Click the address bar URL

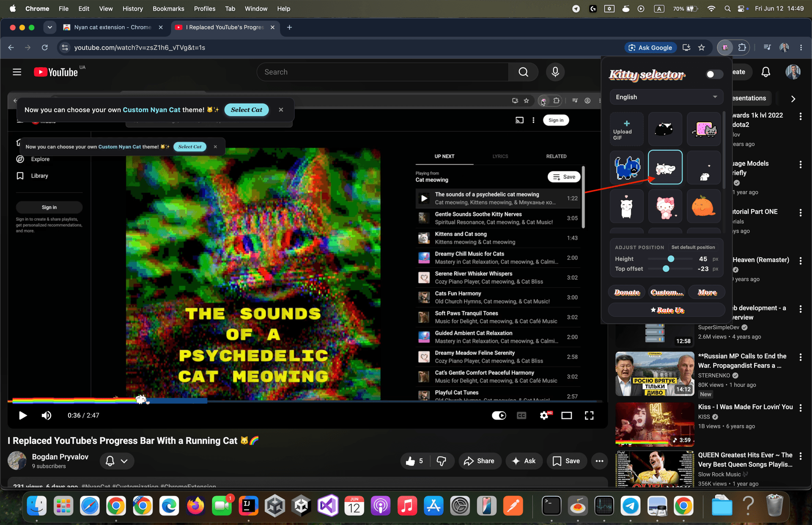tap(140, 47)
